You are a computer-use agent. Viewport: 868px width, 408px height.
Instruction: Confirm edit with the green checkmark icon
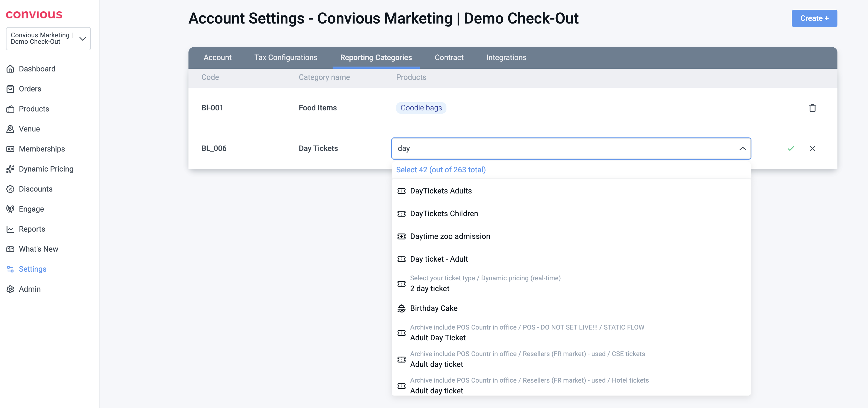click(x=790, y=148)
